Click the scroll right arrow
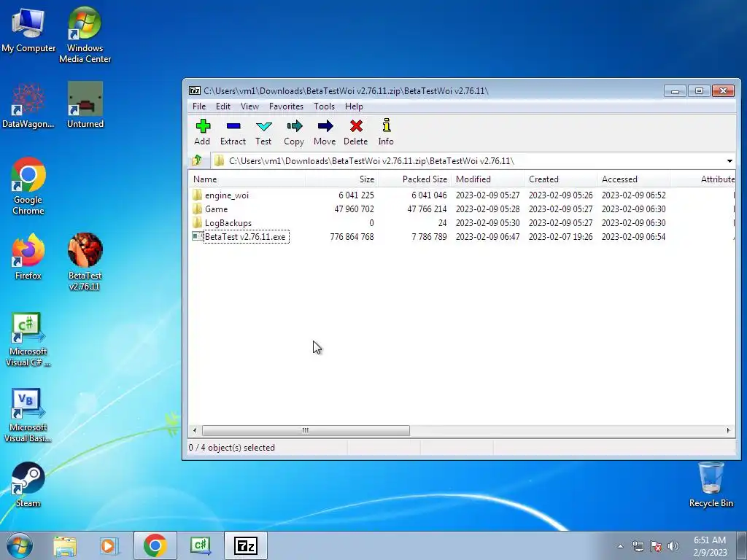This screenshot has height=560, width=747. [728, 430]
